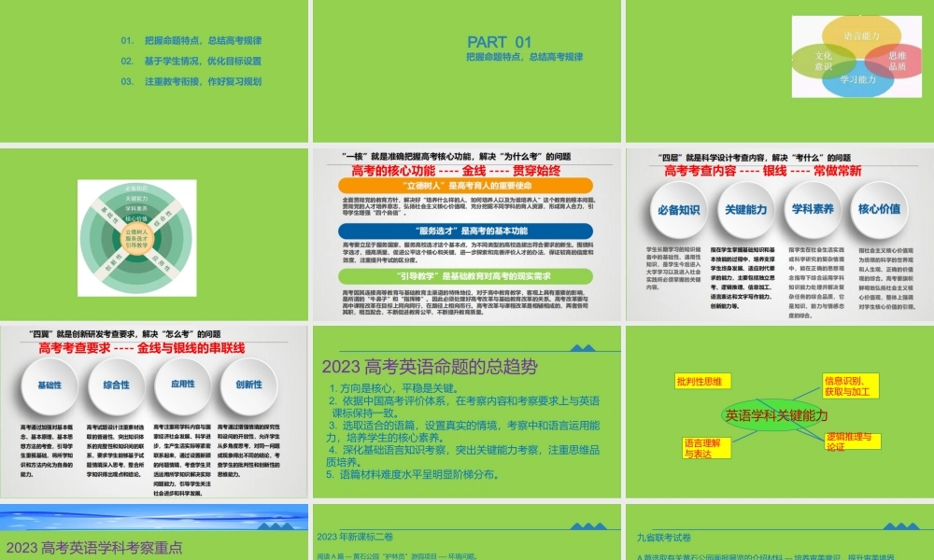The image size is (934, 560).
Task: Click the 创新性 circle
Action: click(x=249, y=385)
